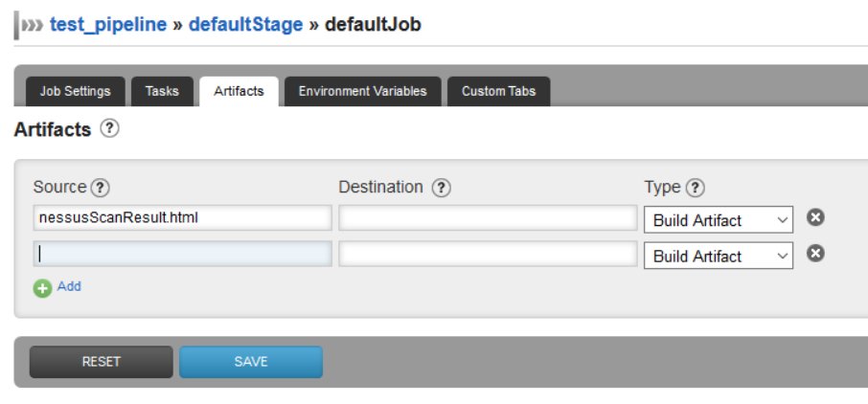Image resolution: width=868 pixels, height=404 pixels.
Task: Click the help icon next to Type
Action: tap(696, 188)
